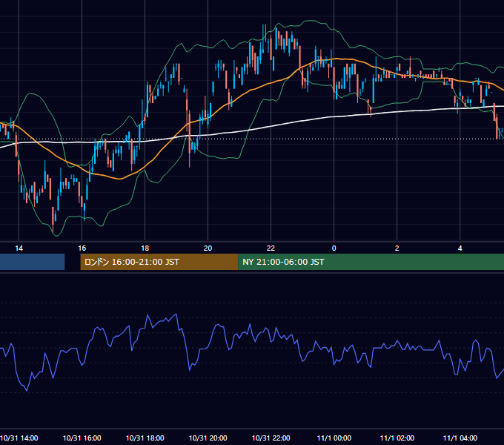
Task: Select the 20 hour label on the price chart axis
Action: pyautogui.click(x=208, y=248)
